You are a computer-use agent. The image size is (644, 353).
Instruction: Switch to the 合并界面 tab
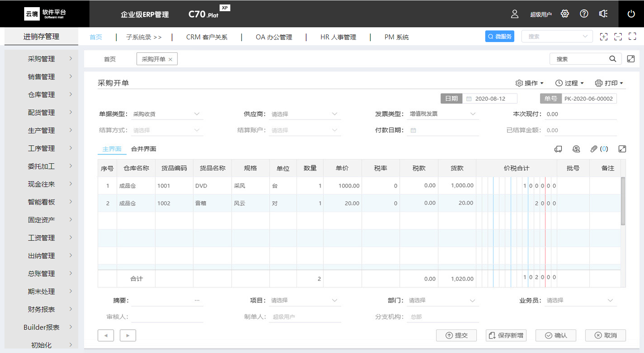pyautogui.click(x=144, y=149)
